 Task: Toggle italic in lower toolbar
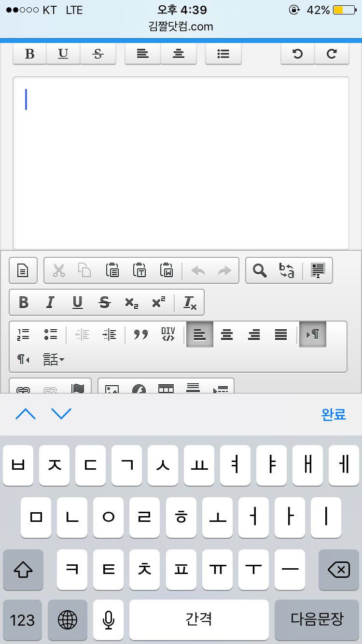(50, 302)
